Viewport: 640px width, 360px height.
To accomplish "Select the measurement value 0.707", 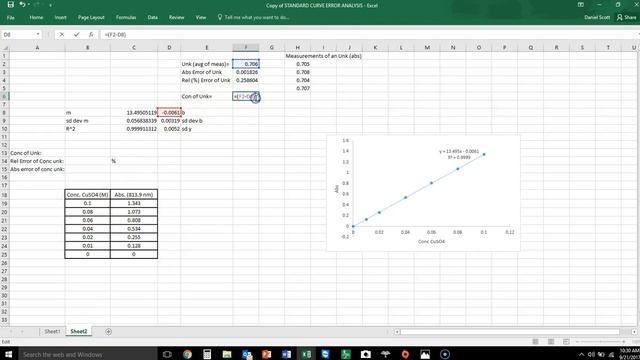I will (x=298, y=88).
